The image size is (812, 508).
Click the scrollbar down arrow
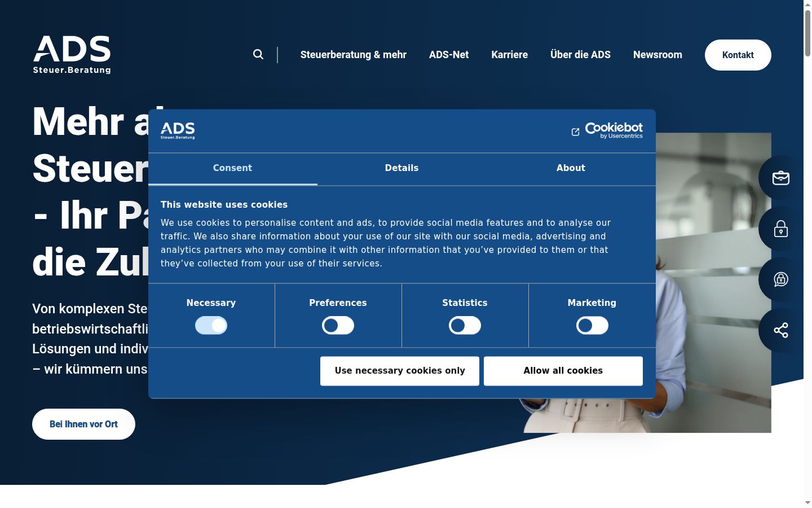pos(807,502)
